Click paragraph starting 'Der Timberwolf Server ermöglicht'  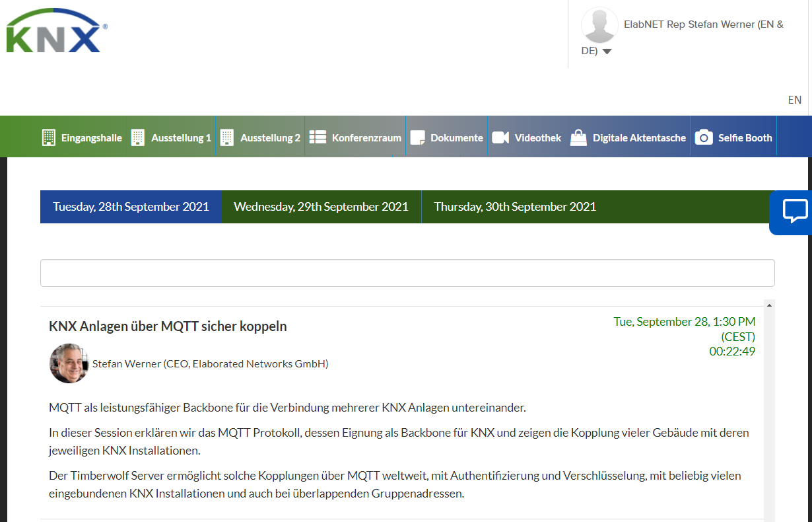click(395, 484)
